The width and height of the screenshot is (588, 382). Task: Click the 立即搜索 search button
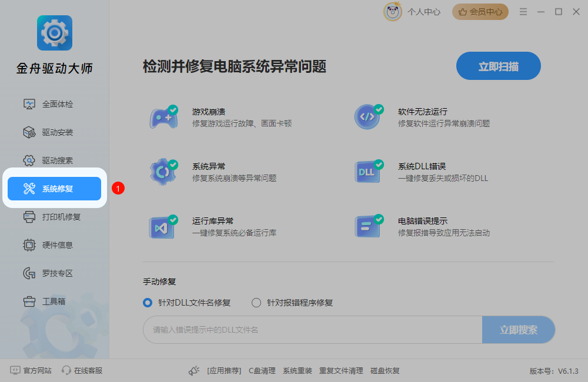click(519, 330)
